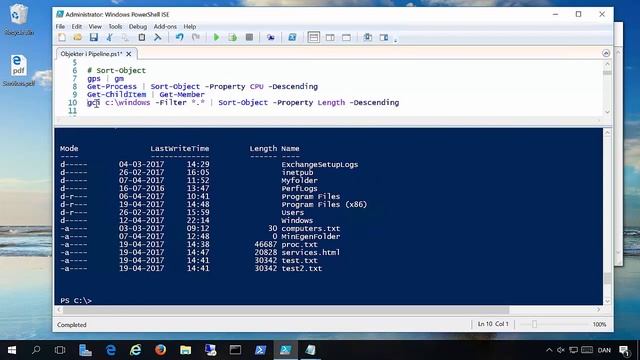Click 'ExchangeSetupLogs' in console output
This screenshot has width=640, height=360.
(320, 164)
